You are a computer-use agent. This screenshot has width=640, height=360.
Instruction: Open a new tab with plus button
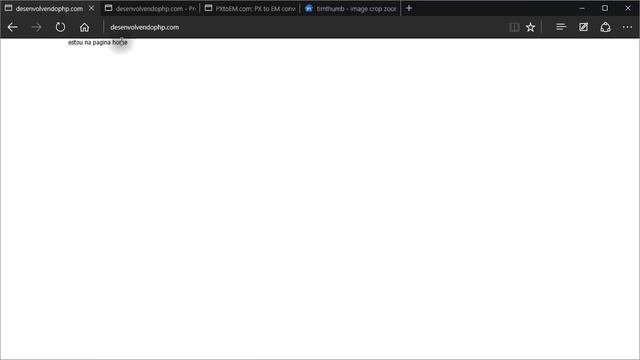click(409, 8)
